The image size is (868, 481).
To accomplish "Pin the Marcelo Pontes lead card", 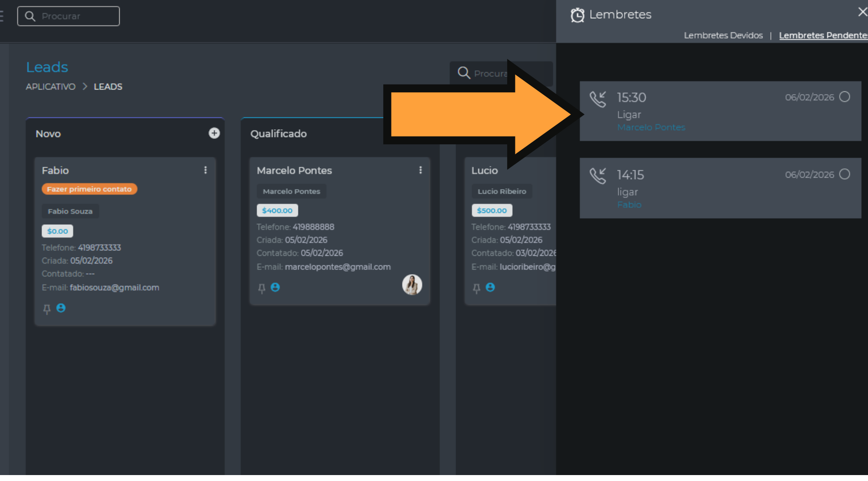I will click(261, 288).
